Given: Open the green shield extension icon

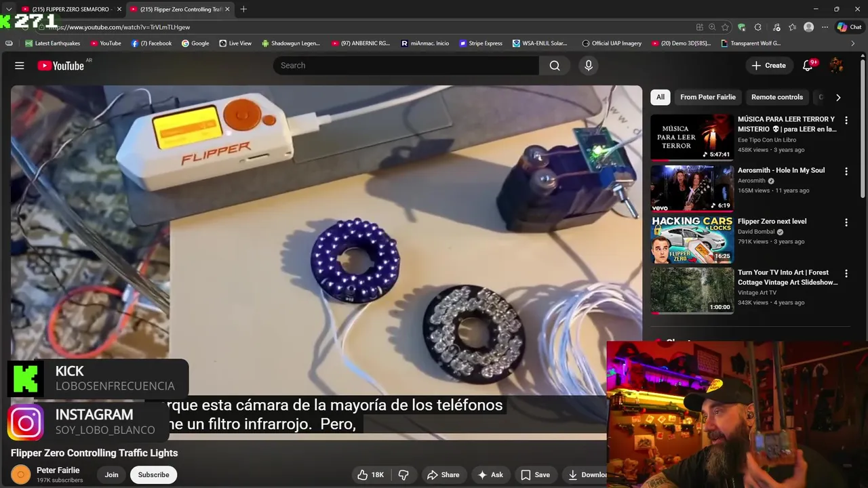Looking at the screenshot, I should 741,27.
